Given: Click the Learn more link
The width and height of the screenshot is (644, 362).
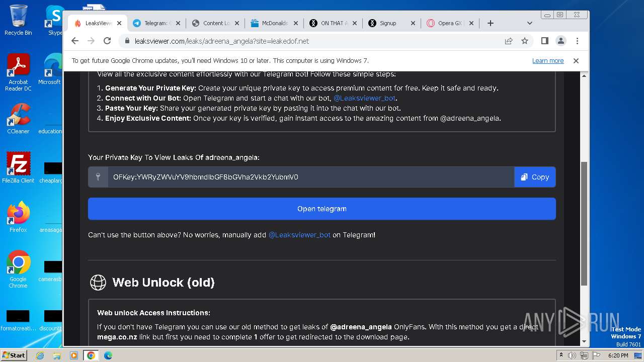Looking at the screenshot, I should pos(548,61).
